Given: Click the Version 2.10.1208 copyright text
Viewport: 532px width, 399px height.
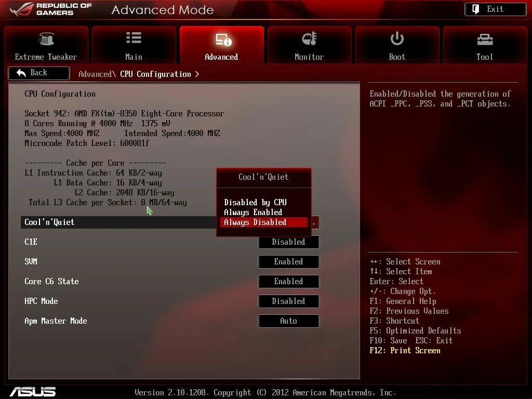Looking at the screenshot, I should point(265,393).
